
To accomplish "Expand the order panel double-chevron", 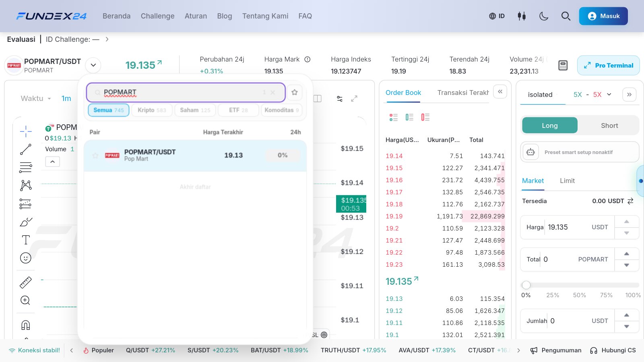I will pos(629,95).
